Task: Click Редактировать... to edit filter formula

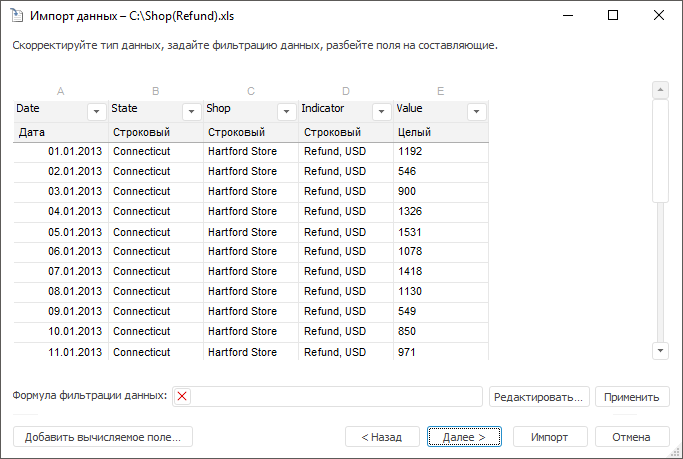Action: pos(539,397)
